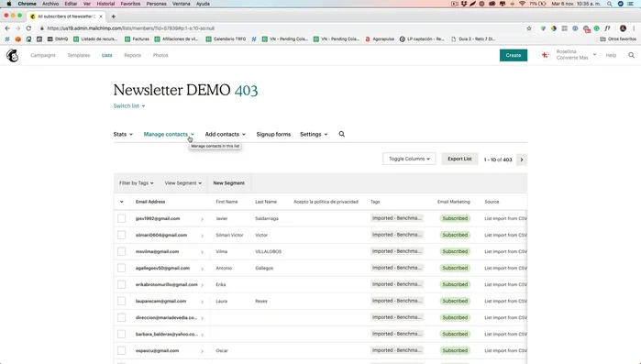Click the Chrome address bar URL

click(131, 28)
